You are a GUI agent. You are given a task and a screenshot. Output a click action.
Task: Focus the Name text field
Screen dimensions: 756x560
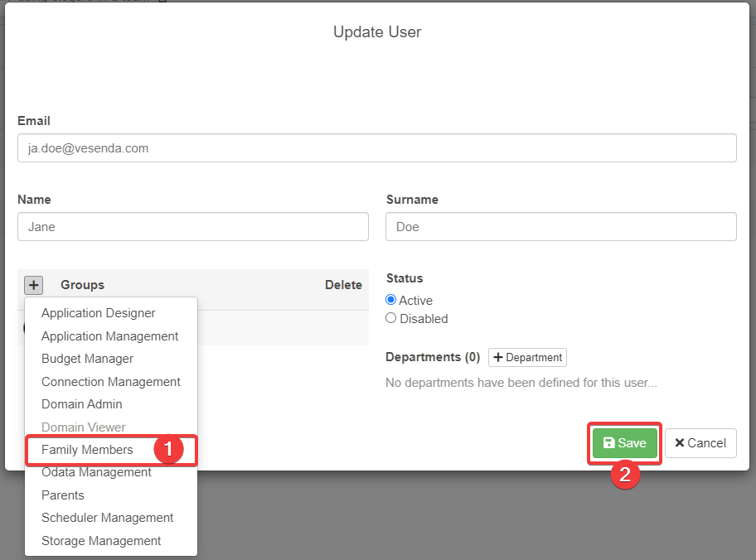(192, 226)
